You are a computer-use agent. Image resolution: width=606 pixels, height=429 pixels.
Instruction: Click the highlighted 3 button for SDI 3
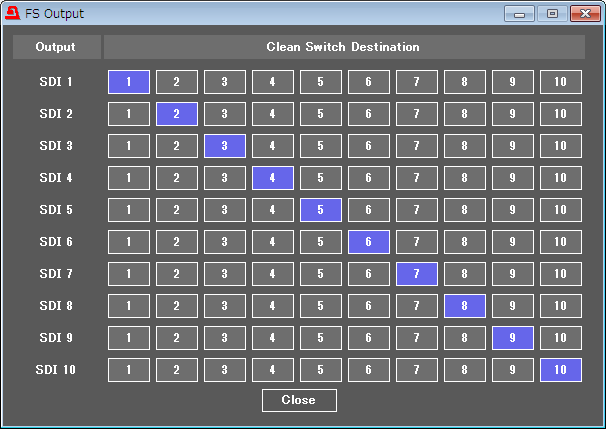(x=224, y=146)
